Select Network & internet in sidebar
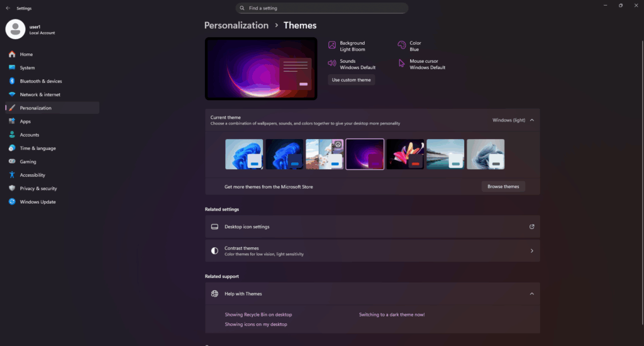Viewport: 644px width, 346px height. coord(40,94)
